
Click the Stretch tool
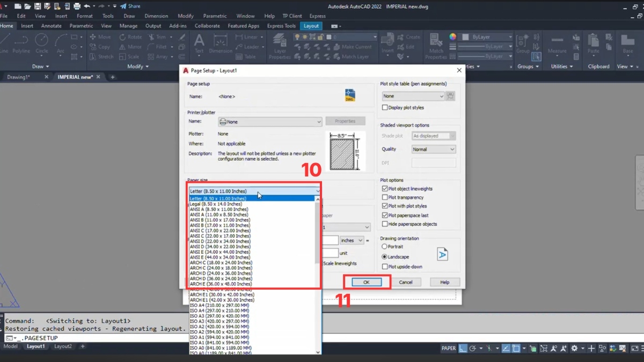(101, 56)
